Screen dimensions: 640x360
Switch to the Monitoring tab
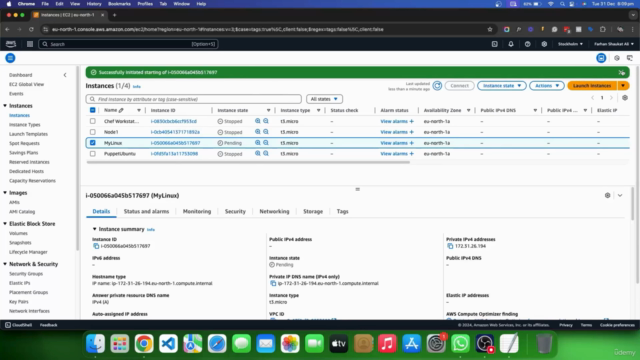coord(197,211)
